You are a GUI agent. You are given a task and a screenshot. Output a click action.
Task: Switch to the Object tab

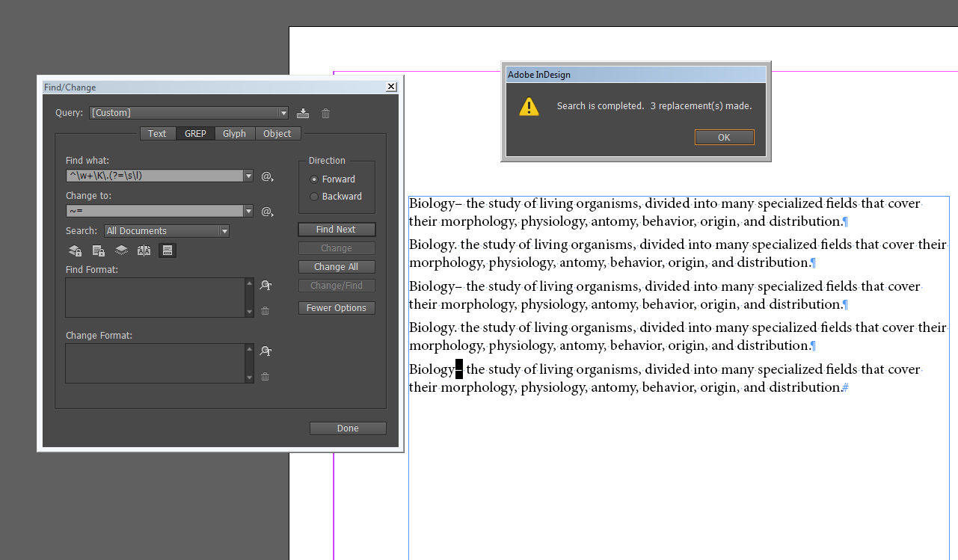pyautogui.click(x=277, y=134)
